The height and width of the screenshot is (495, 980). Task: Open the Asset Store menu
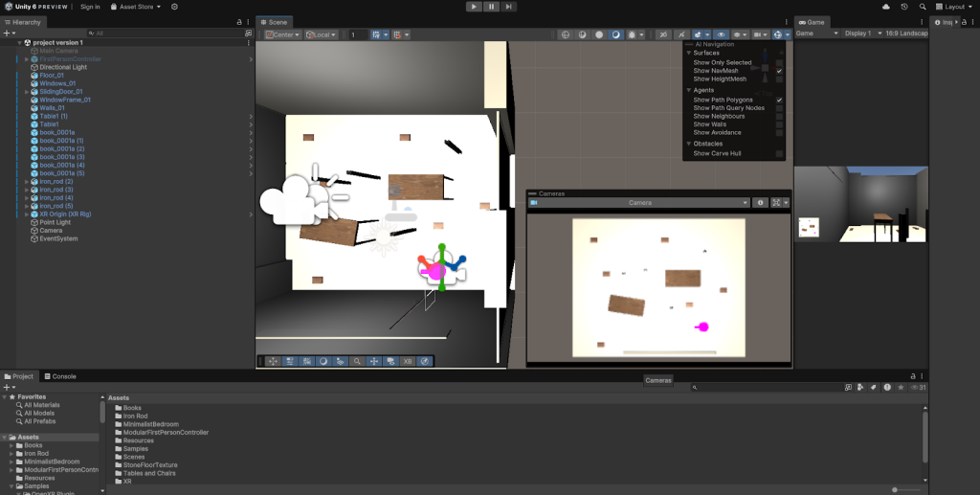coord(136,7)
